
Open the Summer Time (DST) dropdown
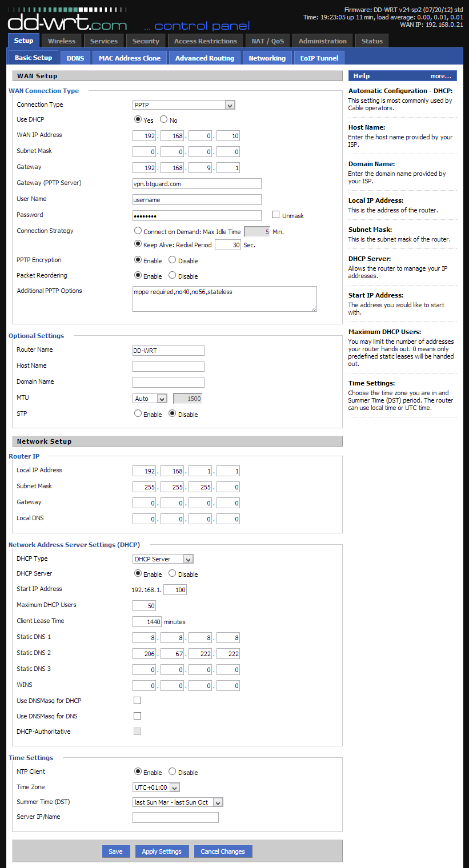coord(178,802)
